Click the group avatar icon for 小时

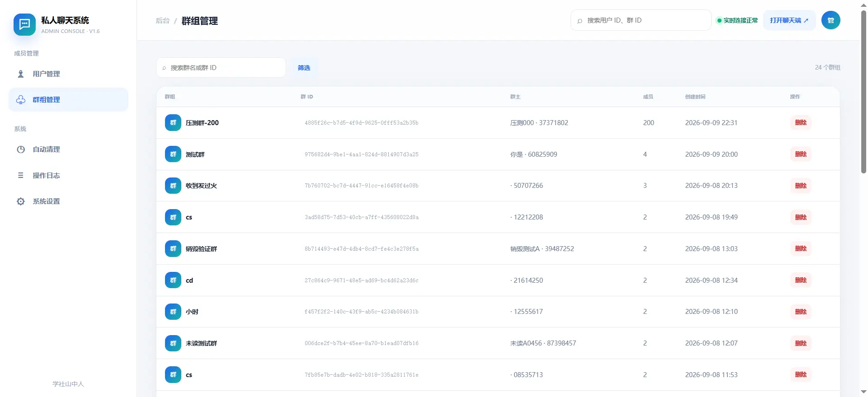click(x=173, y=312)
